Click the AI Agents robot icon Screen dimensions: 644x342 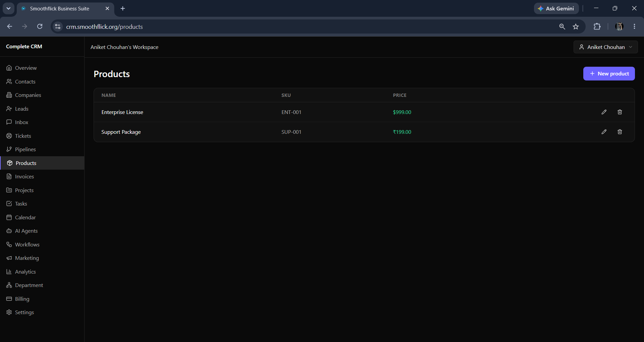9,231
